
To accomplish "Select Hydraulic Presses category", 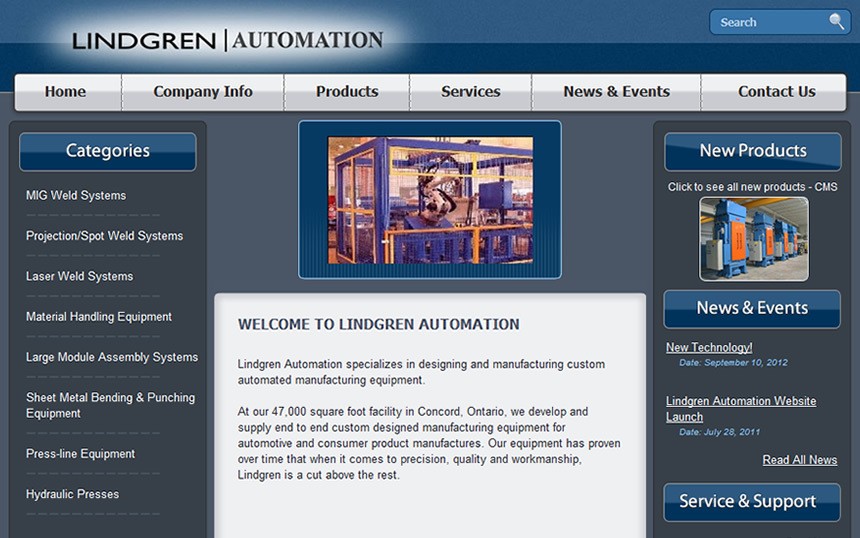I will [72, 494].
